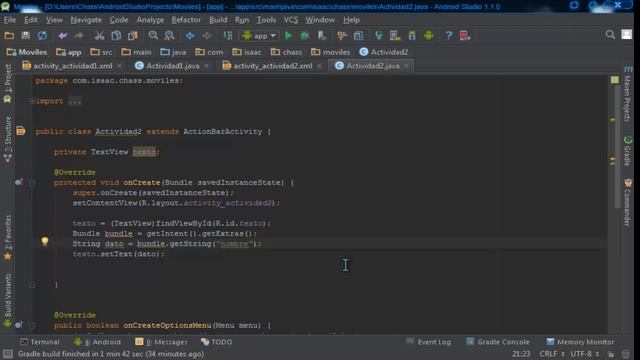Select the src breadcrumb folder
Image resolution: width=640 pixels, height=360 pixels.
(102, 52)
